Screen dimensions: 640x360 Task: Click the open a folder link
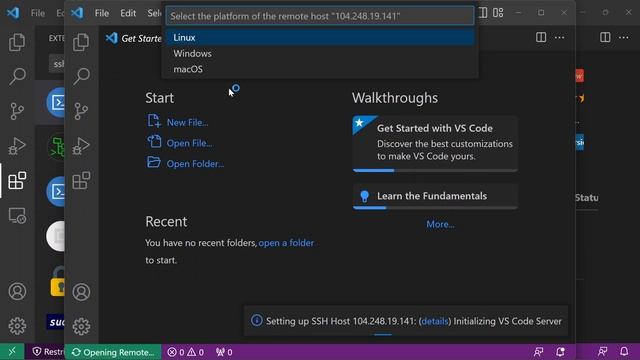click(286, 243)
